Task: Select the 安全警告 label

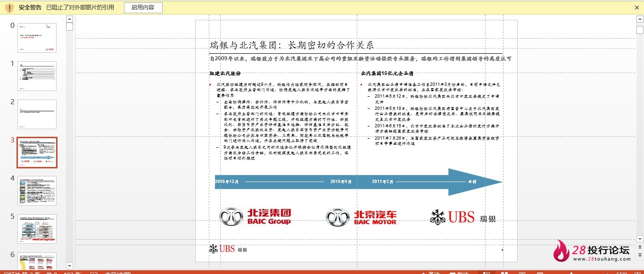Action: pyautogui.click(x=30, y=8)
